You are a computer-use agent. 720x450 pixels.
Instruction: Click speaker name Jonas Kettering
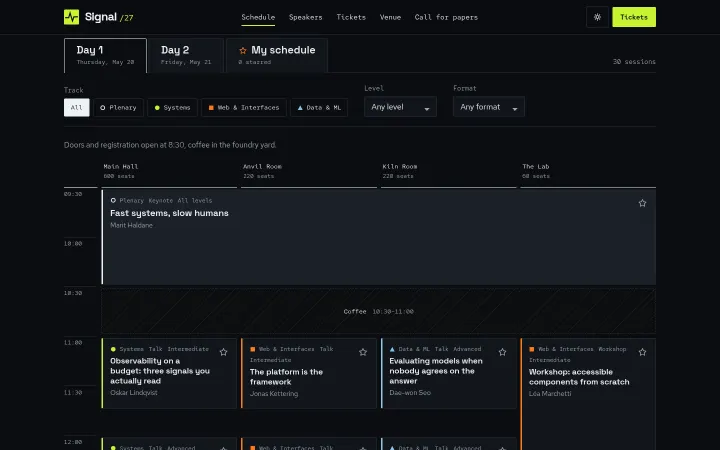click(274, 394)
